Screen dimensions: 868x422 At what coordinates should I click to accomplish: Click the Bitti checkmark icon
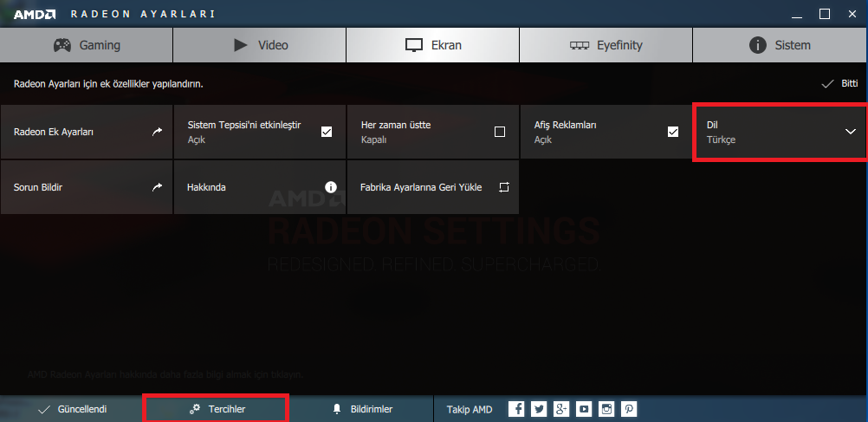(x=827, y=84)
